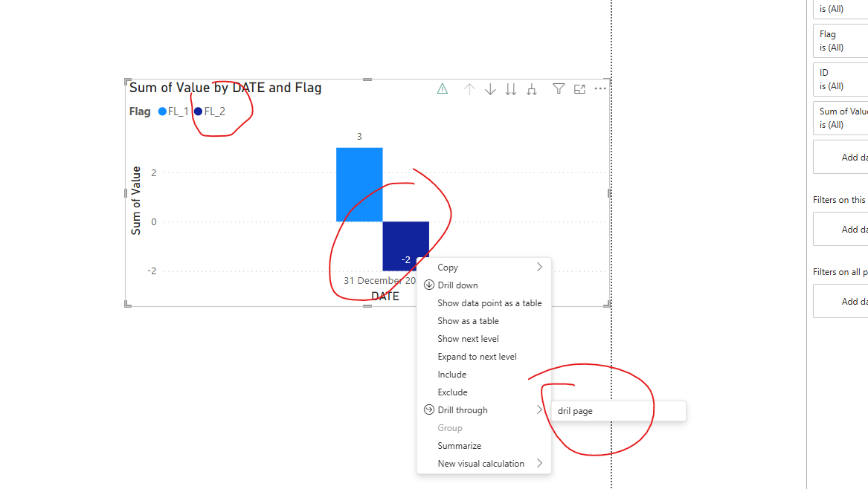The height and width of the screenshot is (489, 868).
Task: Select the dril page drill-through target
Action: point(618,411)
